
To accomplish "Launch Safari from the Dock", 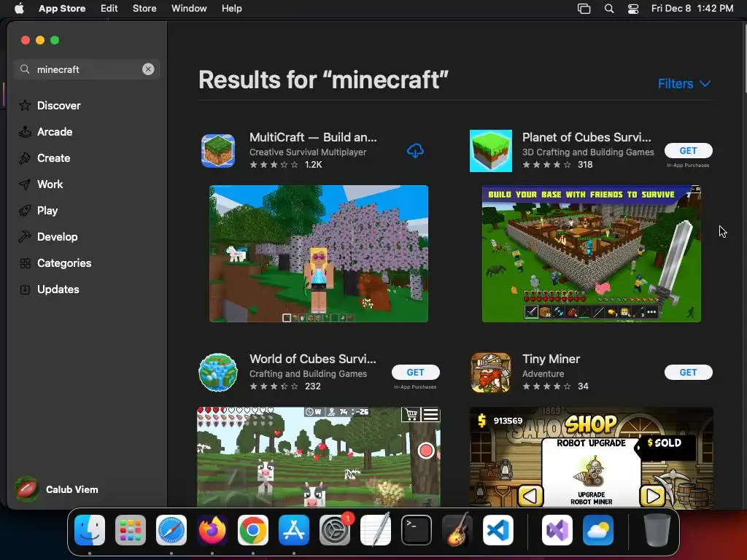I will click(x=171, y=530).
